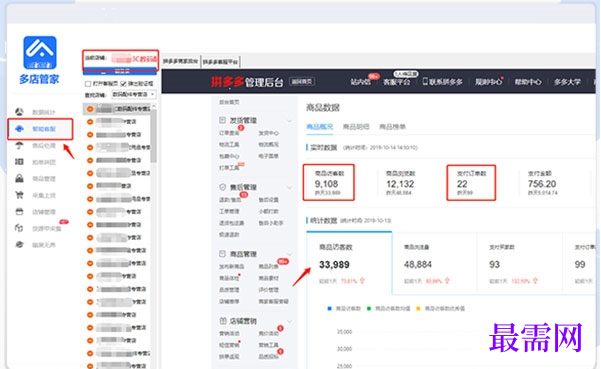This screenshot has width=601, height=369.
Task: Open the 退款/售后 link
Action: point(230,200)
